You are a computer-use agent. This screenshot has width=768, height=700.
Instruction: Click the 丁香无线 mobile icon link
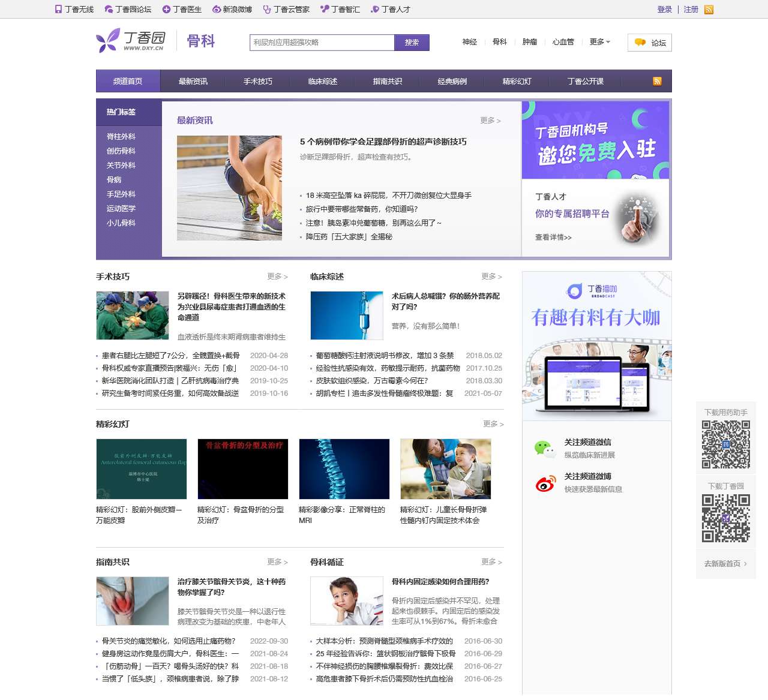[x=74, y=10]
